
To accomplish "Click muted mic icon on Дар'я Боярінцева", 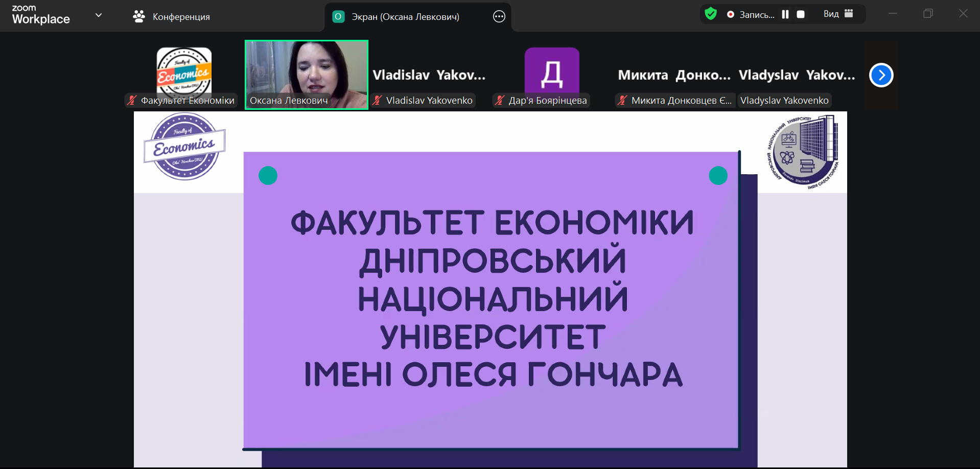I will (x=500, y=101).
